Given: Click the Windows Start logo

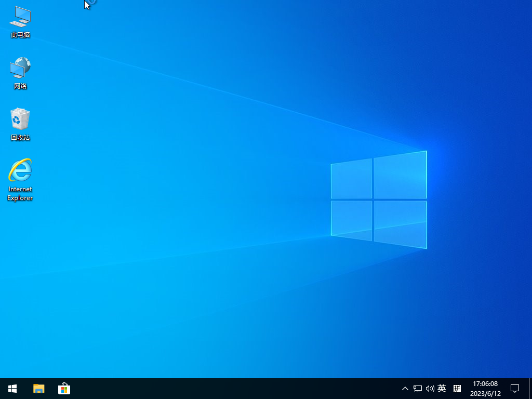Looking at the screenshot, I should (12, 388).
